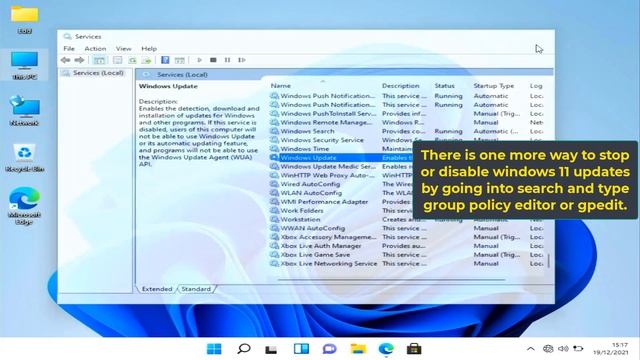This screenshot has height=360, width=640.
Task: Open the Help menu
Action: [149, 48]
